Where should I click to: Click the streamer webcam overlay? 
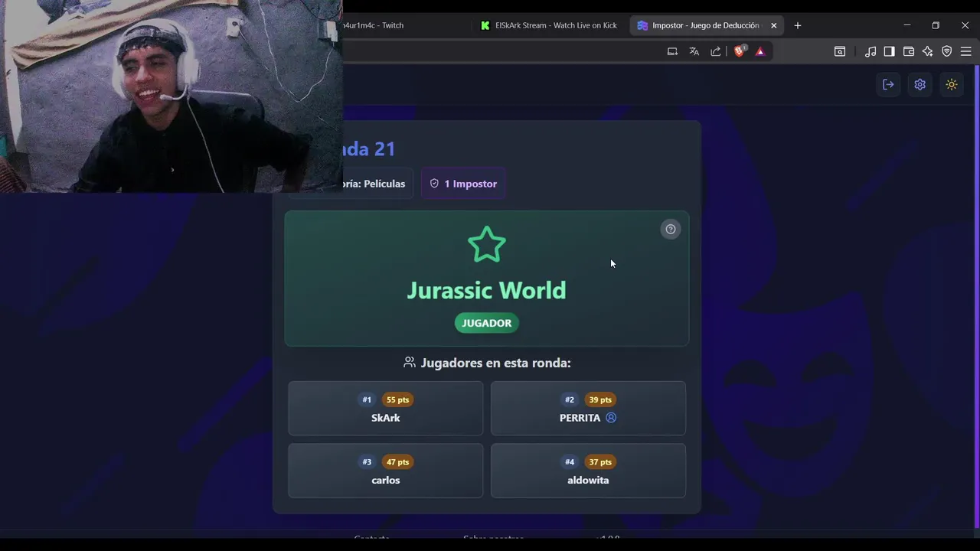point(171,96)
